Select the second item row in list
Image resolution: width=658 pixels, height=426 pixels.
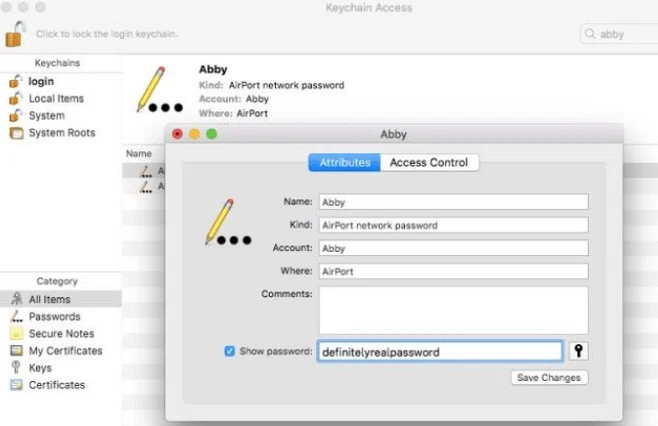tap(144, 187)
